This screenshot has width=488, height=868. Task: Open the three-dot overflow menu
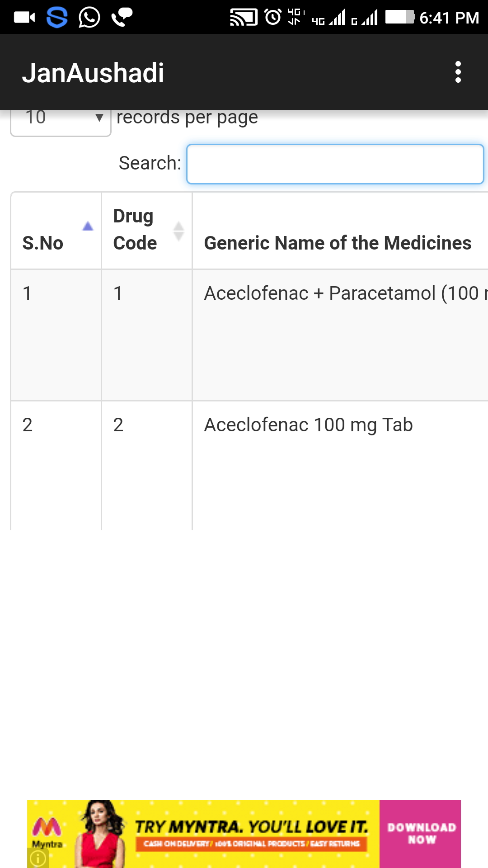[458, 72]
